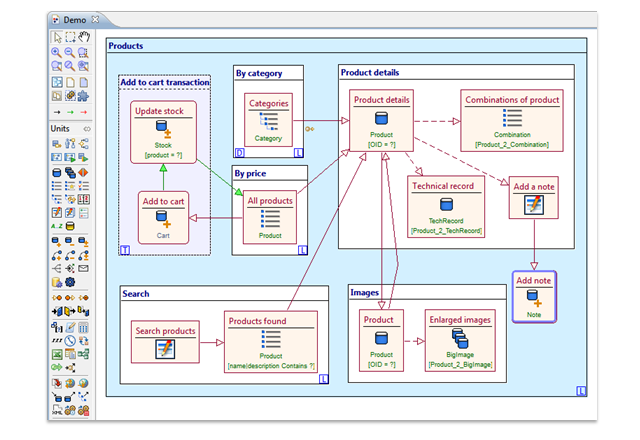Click the zoom out magnifier icon
Screen dimensions: 640x440
(70, 52)
